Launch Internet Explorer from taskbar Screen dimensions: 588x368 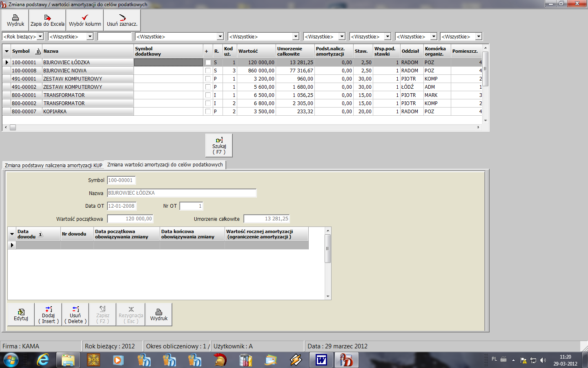click(x=42, y=360)
